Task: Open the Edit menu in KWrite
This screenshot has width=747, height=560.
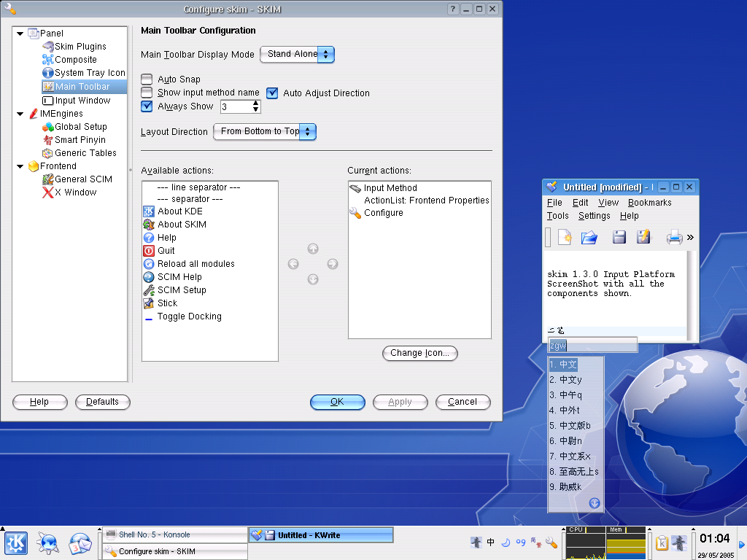Action: point(580,203)
